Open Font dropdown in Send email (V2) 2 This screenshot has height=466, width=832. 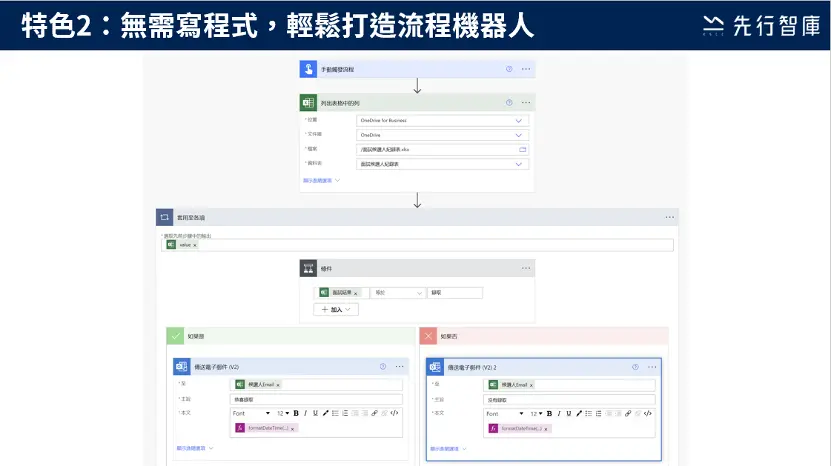[505, 414]
